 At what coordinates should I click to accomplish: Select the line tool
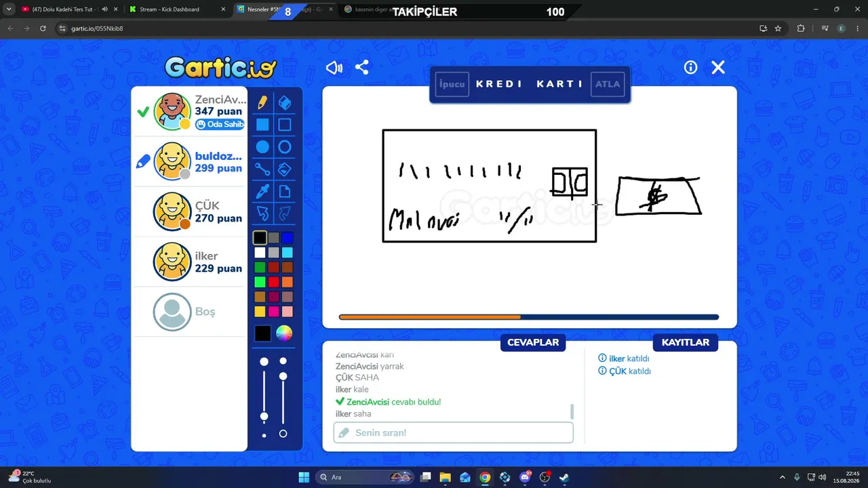click(262, 169)
